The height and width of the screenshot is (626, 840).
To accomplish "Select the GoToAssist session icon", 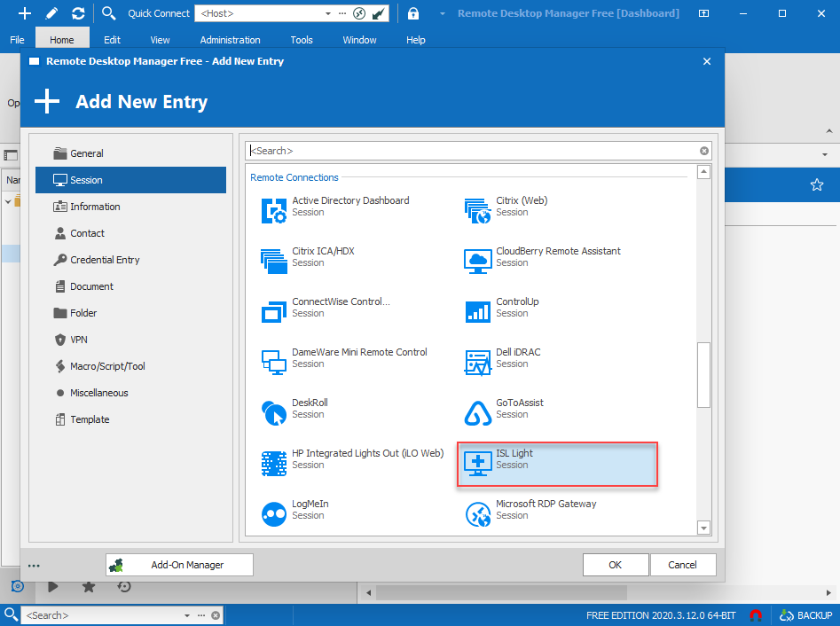I will (477, 412).
